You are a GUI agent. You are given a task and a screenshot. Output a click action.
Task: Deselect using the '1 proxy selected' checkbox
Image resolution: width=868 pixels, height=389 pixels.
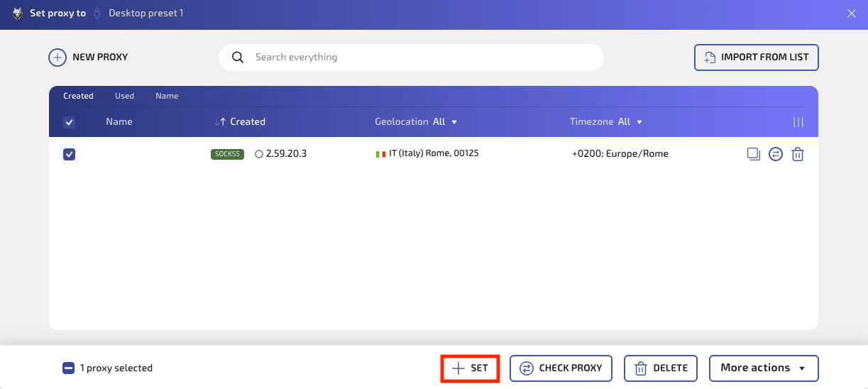click(x=68, y=368)
